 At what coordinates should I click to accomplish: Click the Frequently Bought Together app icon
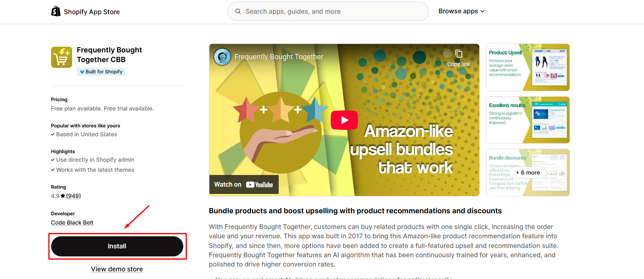pos(62,57)
